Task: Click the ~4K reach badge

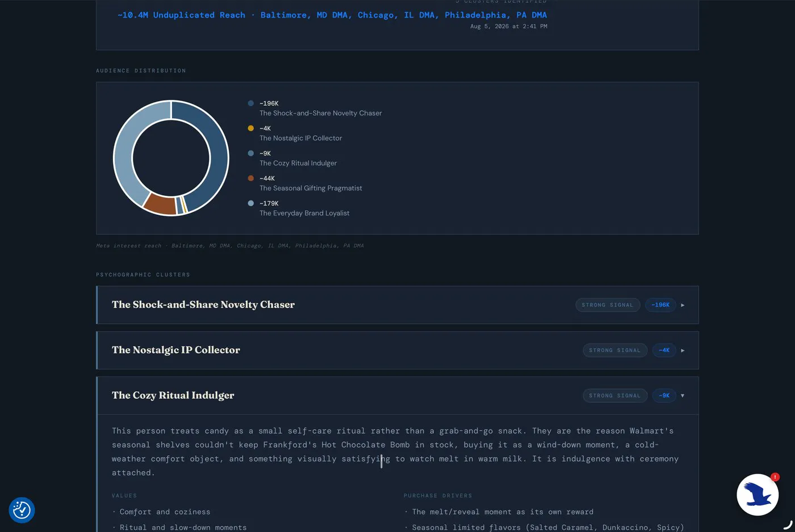Action: point(664,350)
